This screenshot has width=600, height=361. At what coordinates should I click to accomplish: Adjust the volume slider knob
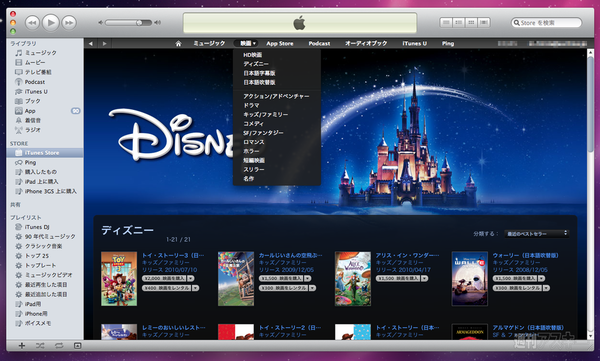click(x=139, y=23)
